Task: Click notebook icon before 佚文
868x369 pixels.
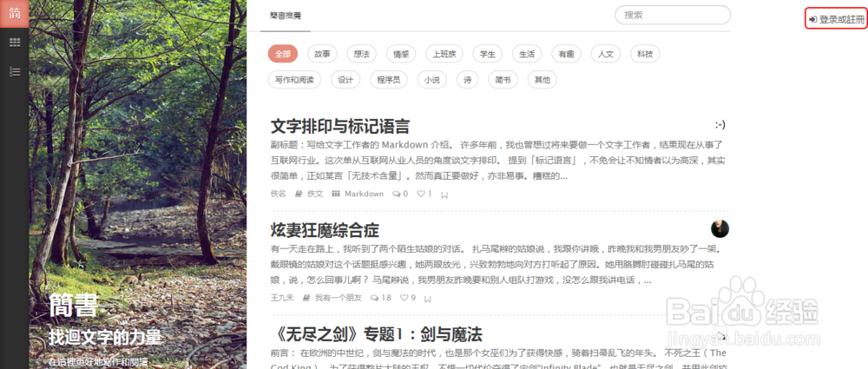Action: tap(299, 194)
